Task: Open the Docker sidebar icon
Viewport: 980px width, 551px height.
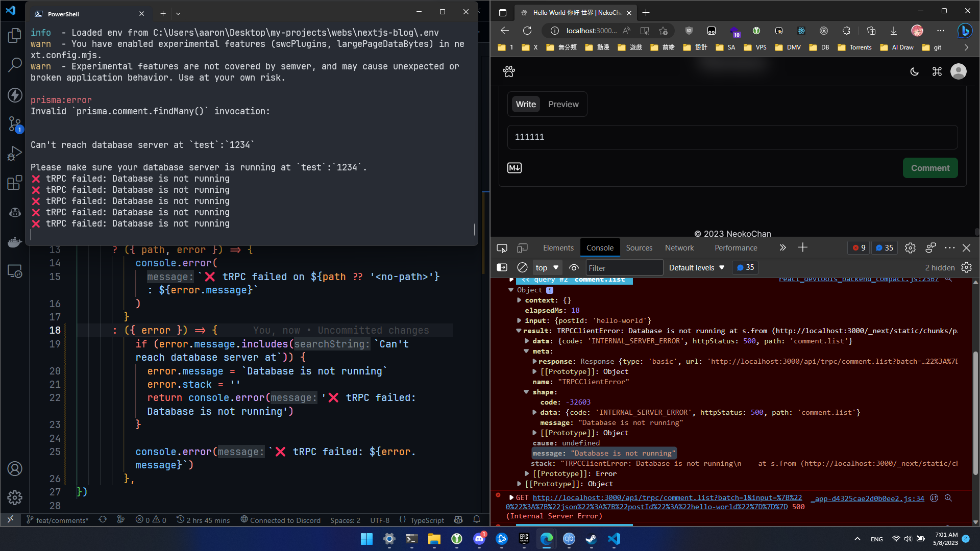Action: [14, 242]
